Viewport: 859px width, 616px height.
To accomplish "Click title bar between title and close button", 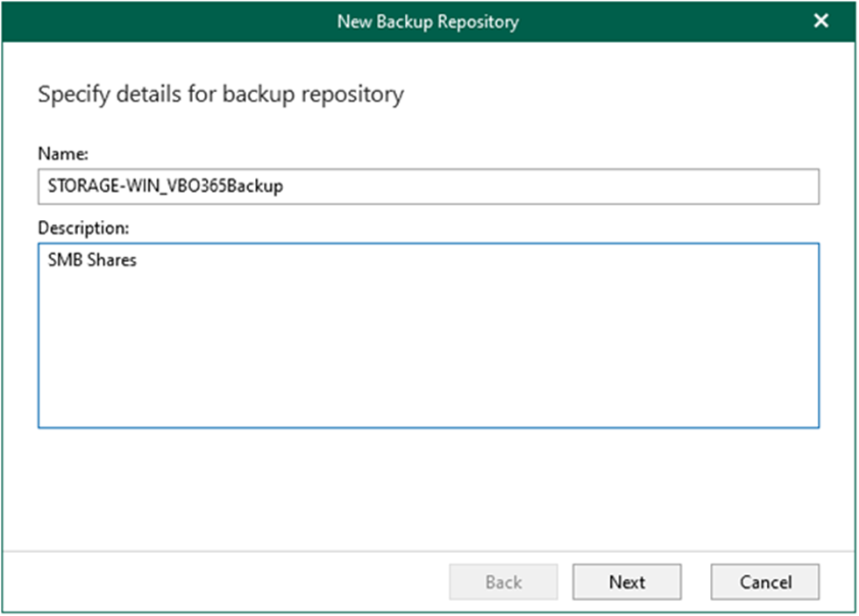I will coord(666,21).
